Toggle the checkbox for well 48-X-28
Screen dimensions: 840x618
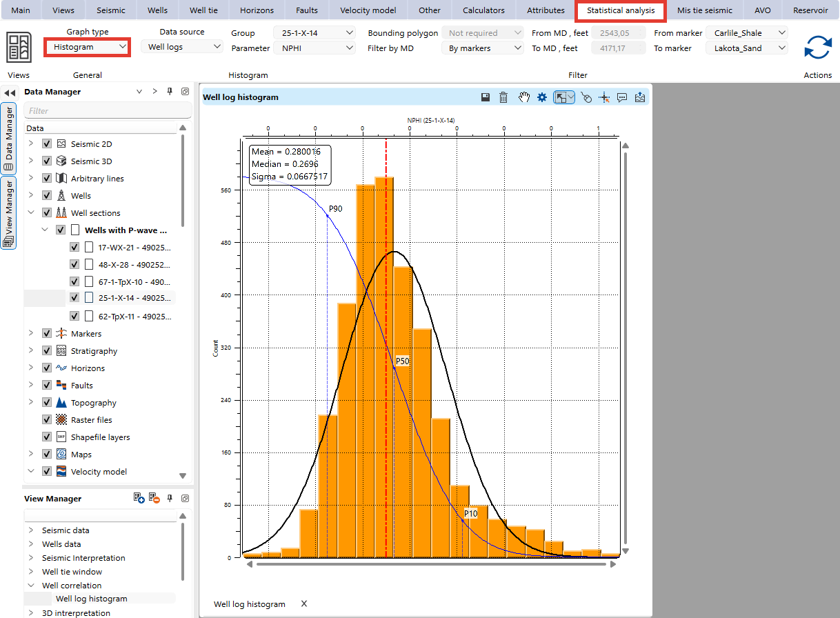74,264
